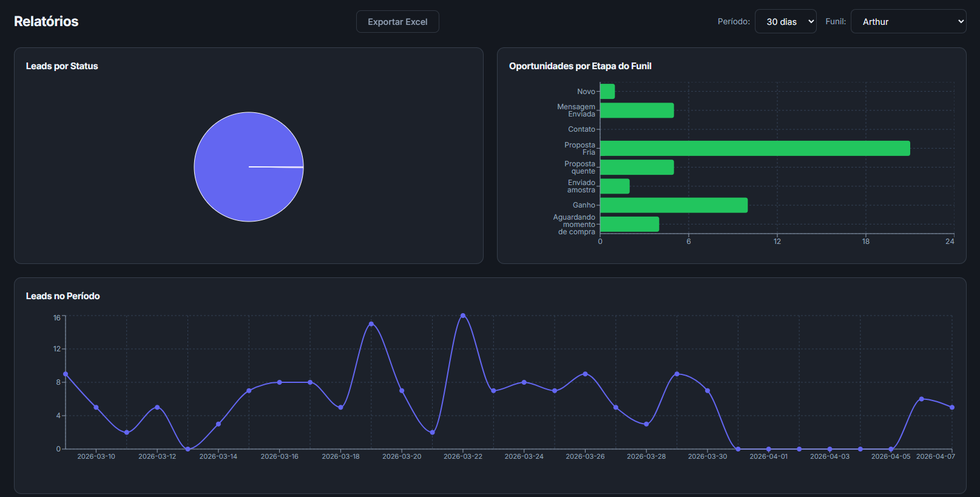Open the Período 30 dias dropdown
Screen dimensions: 980x497
pyautogui.click(x=785, y=22)
